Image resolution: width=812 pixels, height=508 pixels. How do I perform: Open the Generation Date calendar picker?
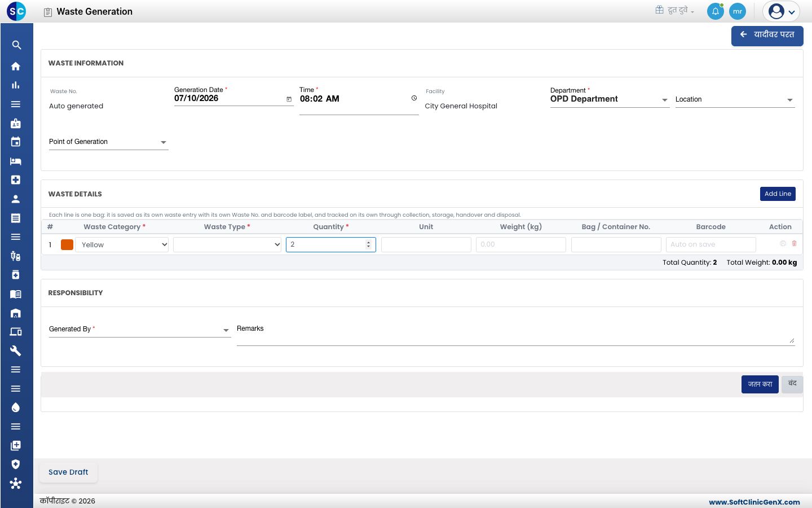point(289,99)
